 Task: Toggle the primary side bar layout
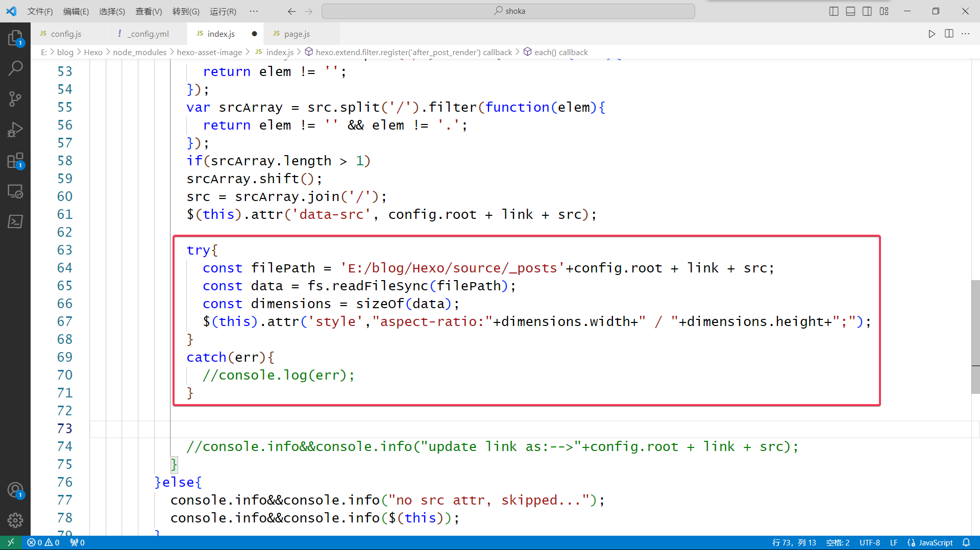pyautogui.click(x=834, y=11)
